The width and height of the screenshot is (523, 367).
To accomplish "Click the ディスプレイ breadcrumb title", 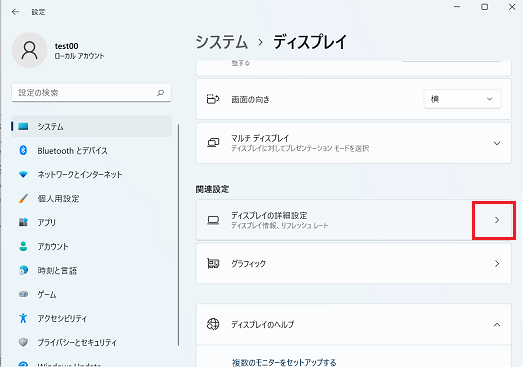I will click(x=310, y=42).
